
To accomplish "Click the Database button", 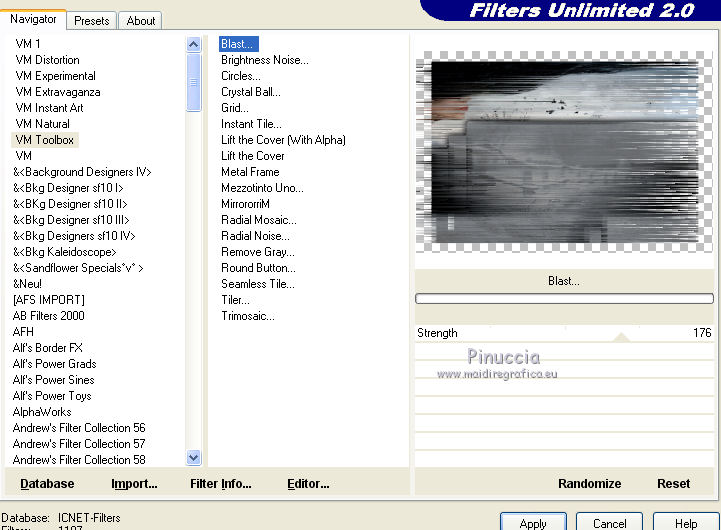I will (47, 484).
